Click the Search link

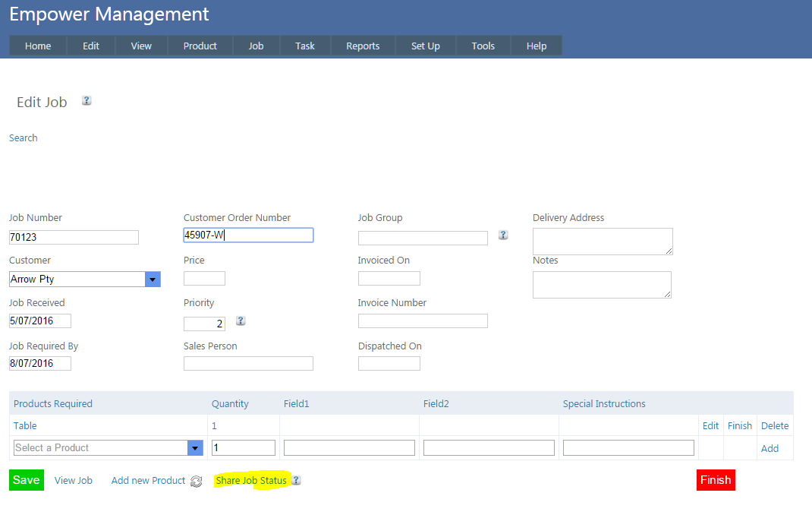tap(24, 137)
